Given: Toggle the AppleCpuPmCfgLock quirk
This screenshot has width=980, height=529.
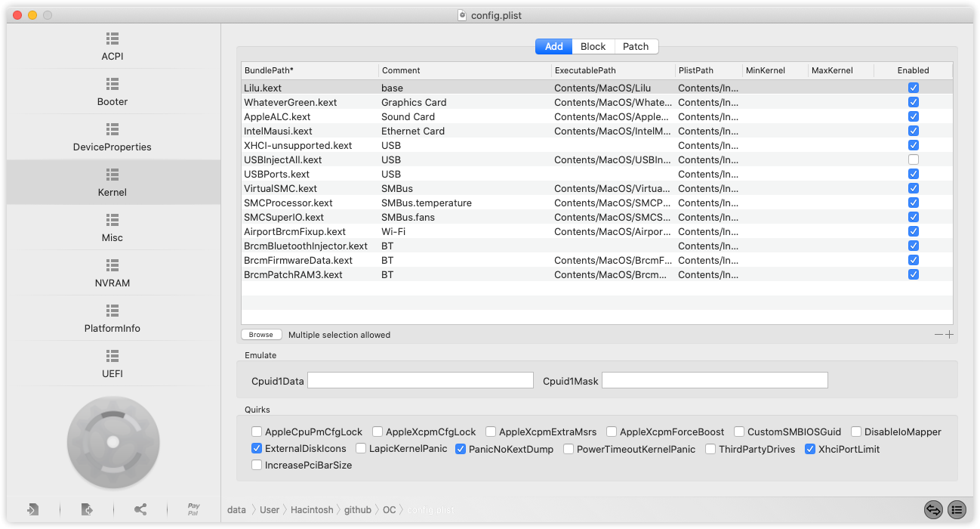Looking at the screenshot, I should (x=257, y=432).
